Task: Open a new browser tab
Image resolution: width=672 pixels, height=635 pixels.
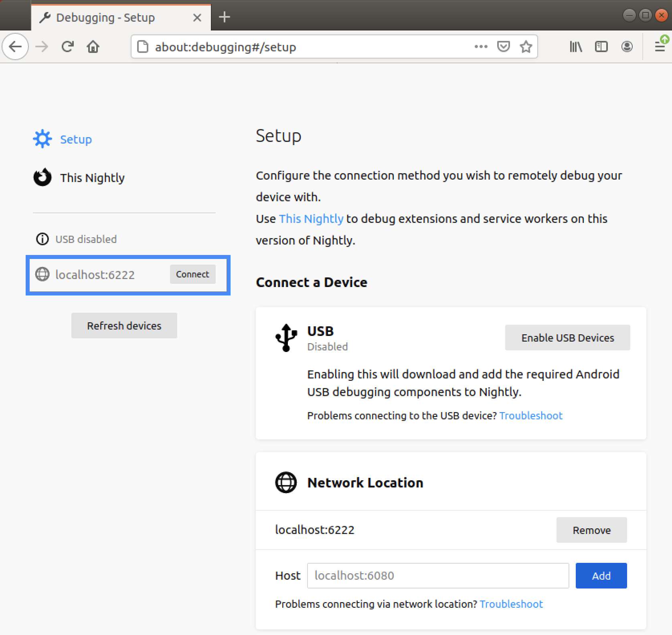Action: (225, 17)
